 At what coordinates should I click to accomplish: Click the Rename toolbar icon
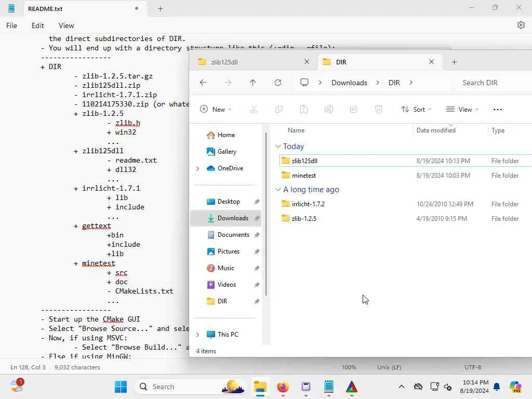click(x=329, y=109)
